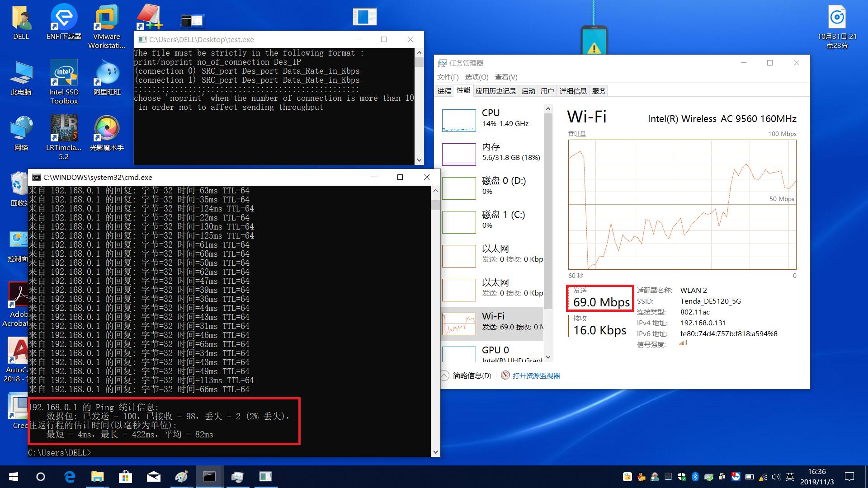Switch to the 进程 tab
The width and height of the screenshot is (868, 488).
444,91
